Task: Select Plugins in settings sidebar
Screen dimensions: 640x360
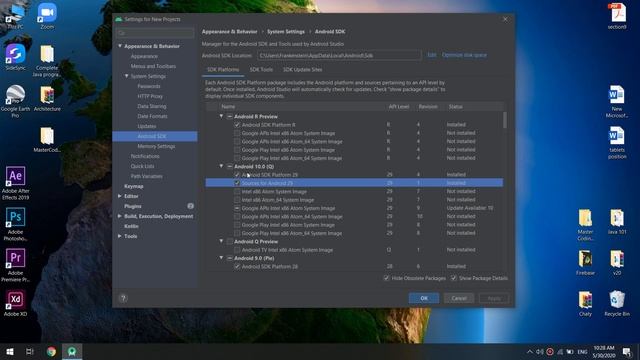Action: click(x=133, y=206)
